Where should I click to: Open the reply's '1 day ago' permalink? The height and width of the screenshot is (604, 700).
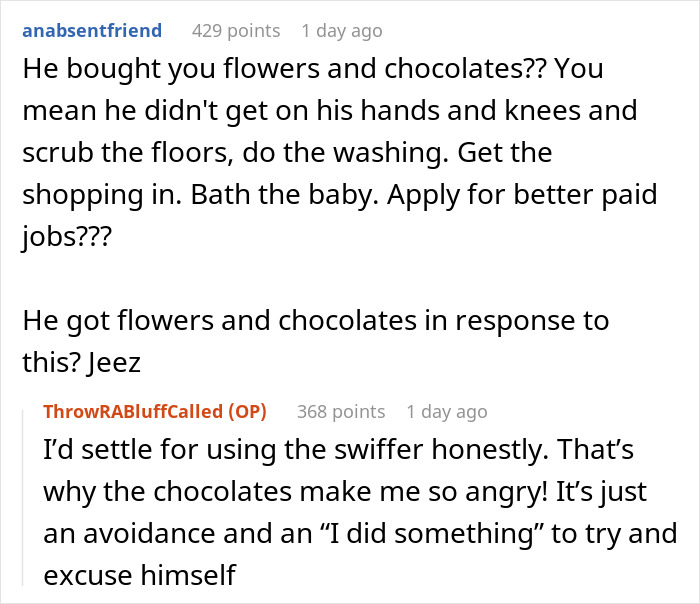446,411
